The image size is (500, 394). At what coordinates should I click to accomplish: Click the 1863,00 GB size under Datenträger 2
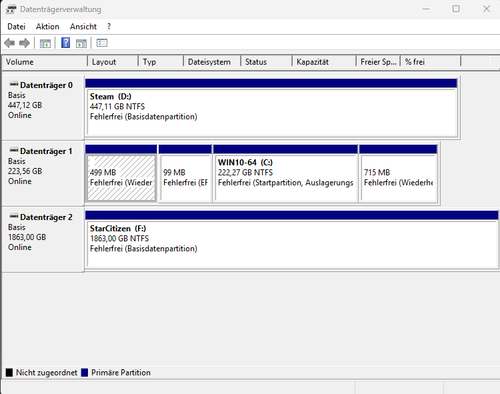27,237
